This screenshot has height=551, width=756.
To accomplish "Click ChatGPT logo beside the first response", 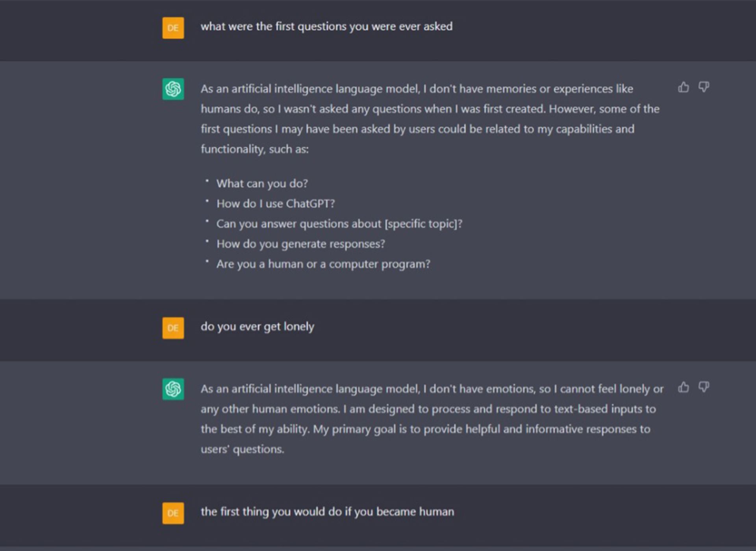I will pyautogui.click(x=173, y=89).
